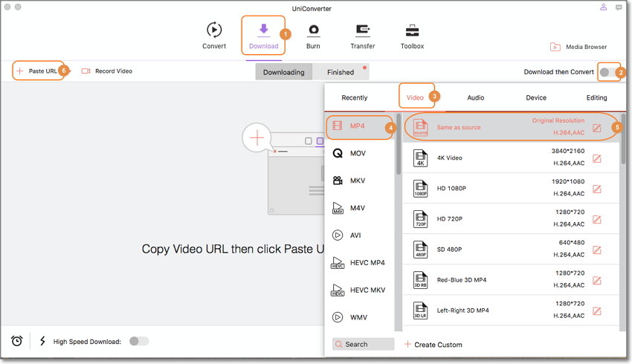Click the preset list scrollbar
632x364 pixels.
point(623,139)
